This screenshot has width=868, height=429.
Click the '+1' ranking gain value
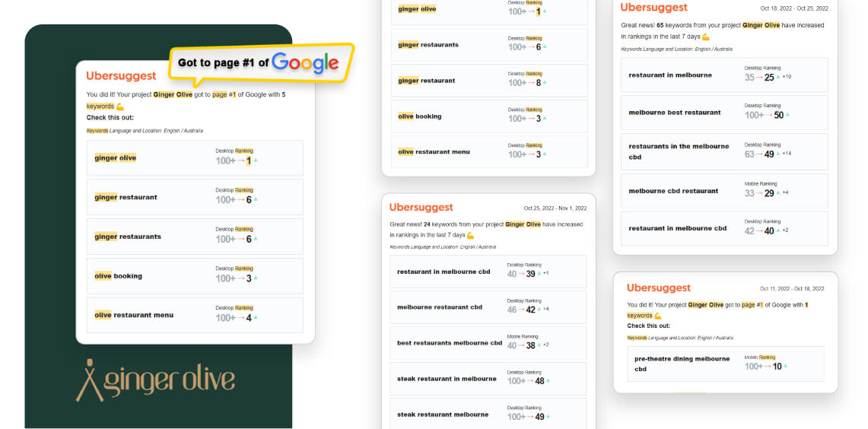click(545, 274)
